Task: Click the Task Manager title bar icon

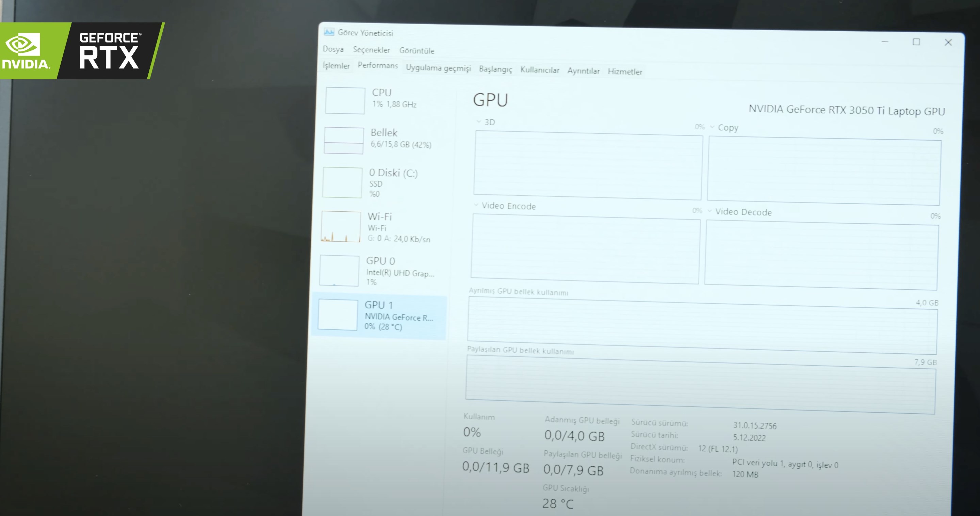Action: [329, 32]
